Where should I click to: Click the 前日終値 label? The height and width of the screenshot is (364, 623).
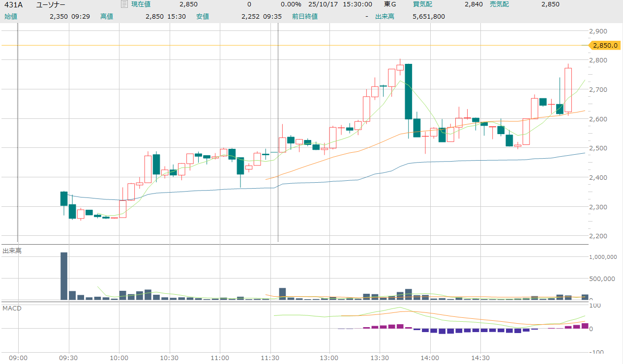[304, 16]
